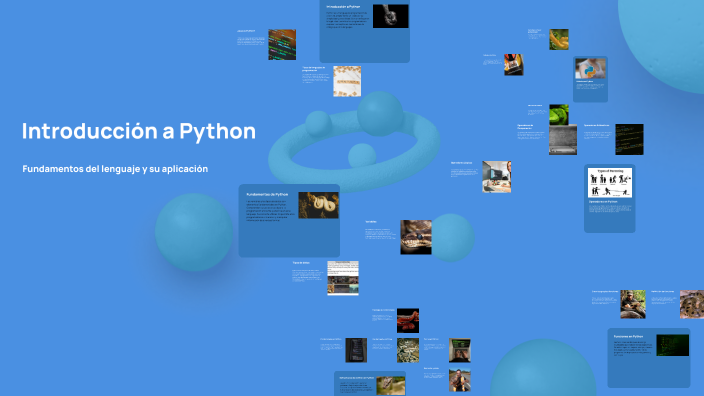Select the scrabble letter tiles thumbnail

347,81
